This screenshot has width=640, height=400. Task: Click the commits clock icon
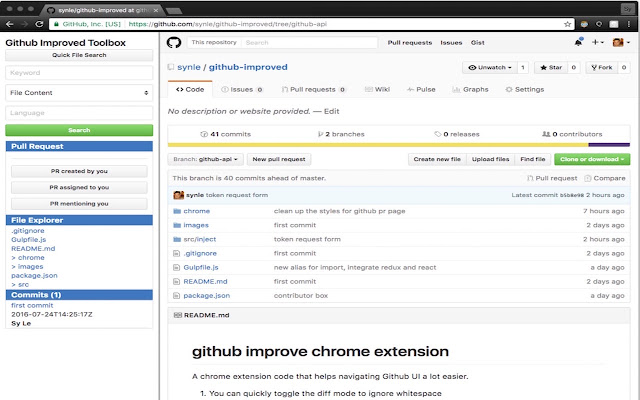point(204,134)
